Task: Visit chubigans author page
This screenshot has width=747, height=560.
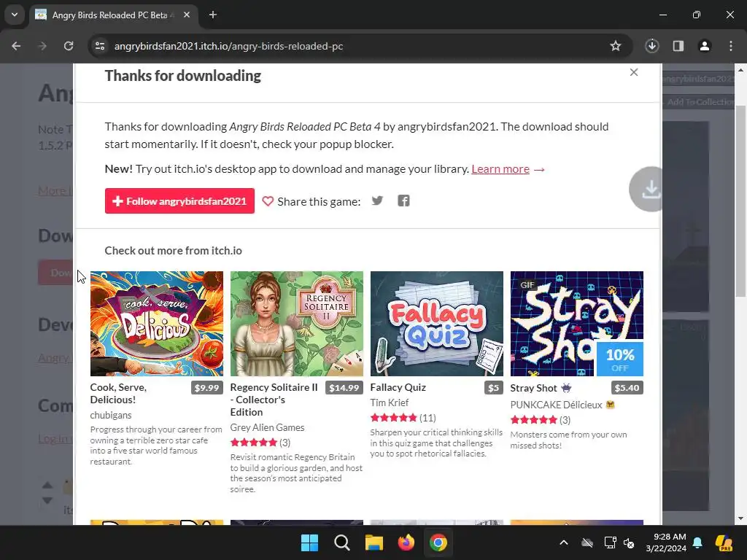Action: coord(111,415)
